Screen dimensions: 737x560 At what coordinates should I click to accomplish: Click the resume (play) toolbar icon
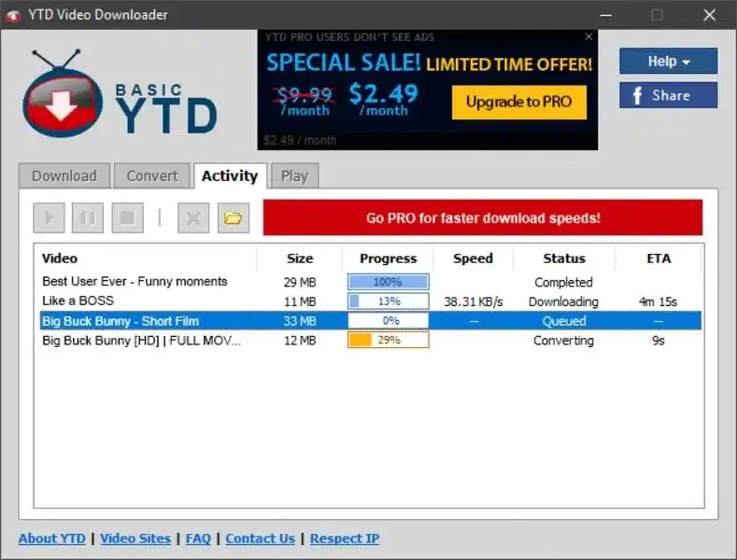(49, 218)
